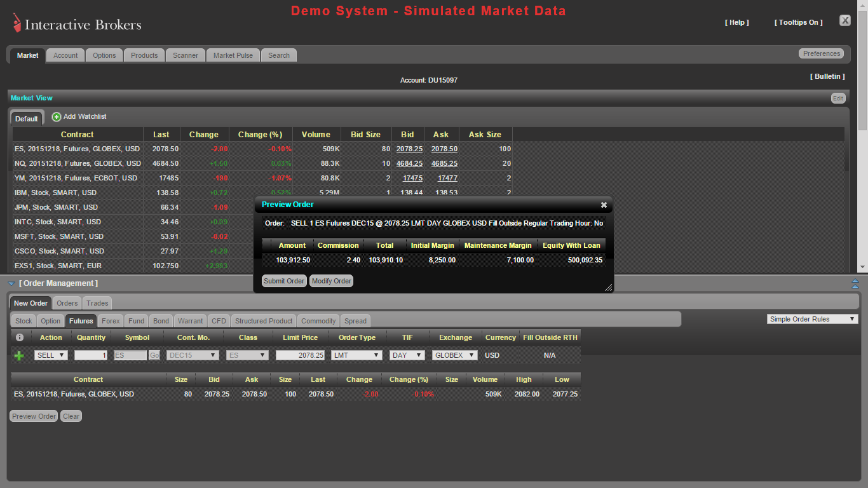Switch to the Products tab
Viewport: 868px width, 488px height.
pos(144,55)
